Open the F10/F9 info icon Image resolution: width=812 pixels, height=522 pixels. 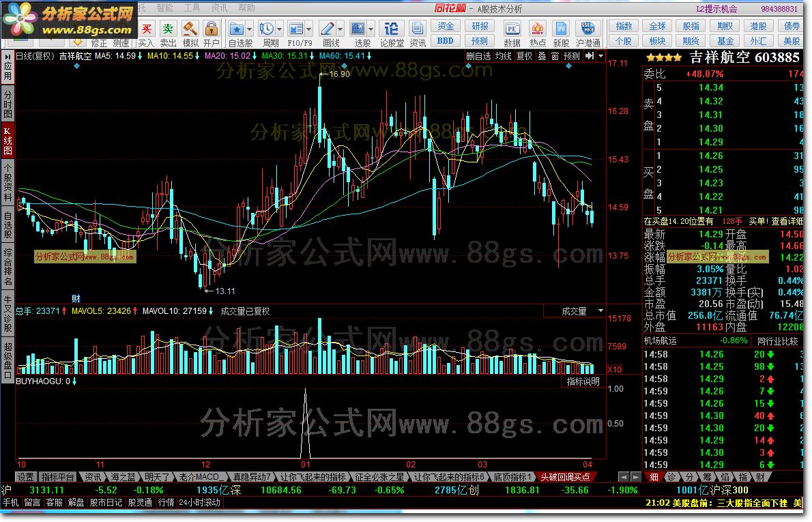click(x=295, y=29)
